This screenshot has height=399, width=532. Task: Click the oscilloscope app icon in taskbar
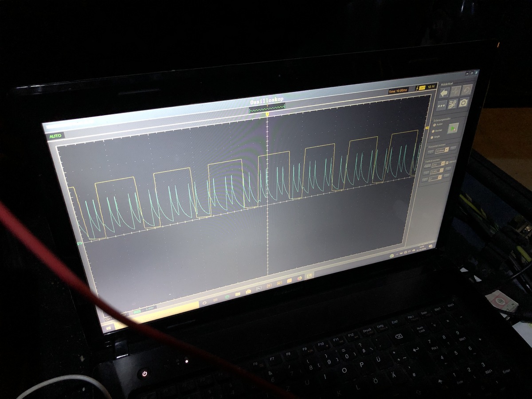pos(309,275)
